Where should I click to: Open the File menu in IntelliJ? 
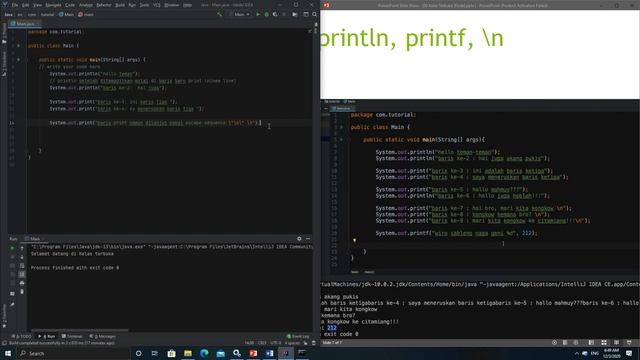point(15,5)
